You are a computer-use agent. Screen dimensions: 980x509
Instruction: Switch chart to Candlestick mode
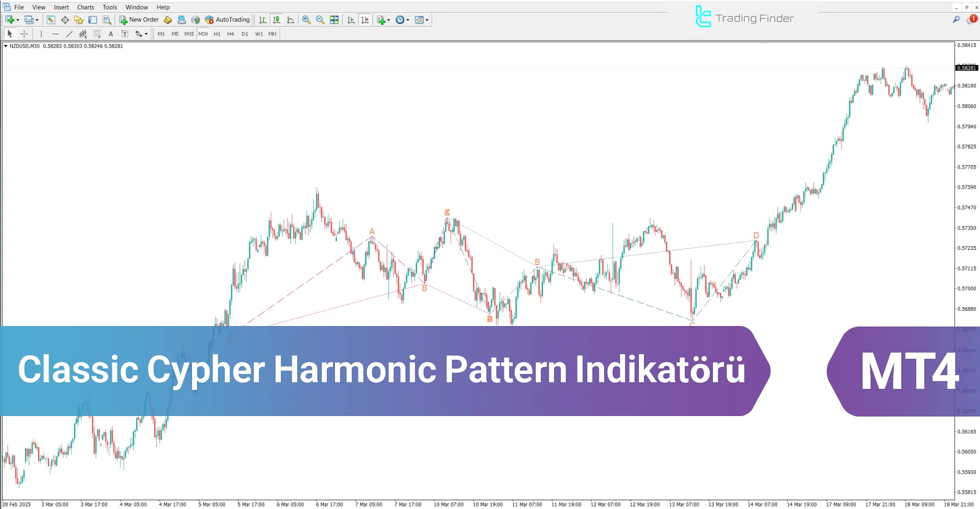[276, 19]
